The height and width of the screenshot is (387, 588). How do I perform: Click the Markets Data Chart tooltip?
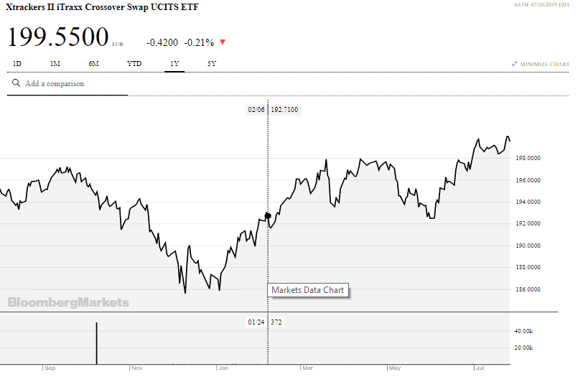pos(308,290)
